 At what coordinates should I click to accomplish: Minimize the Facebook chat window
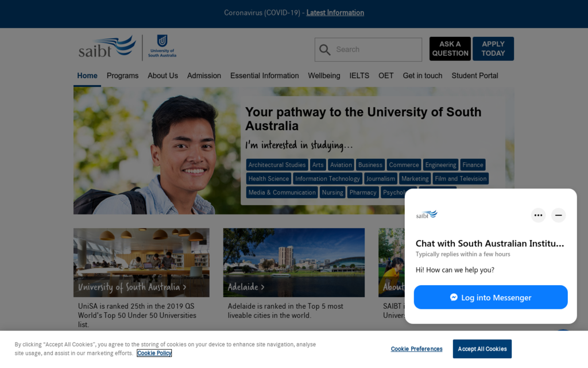click(x=558, y=215)
